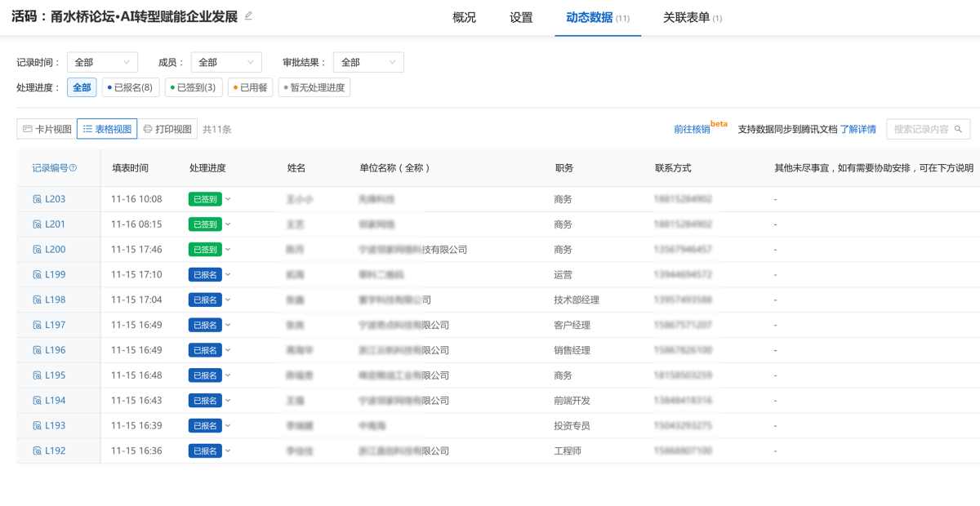Select 前端开发 job title cell
Screen dimensions: 980x506
coord(572,402)
